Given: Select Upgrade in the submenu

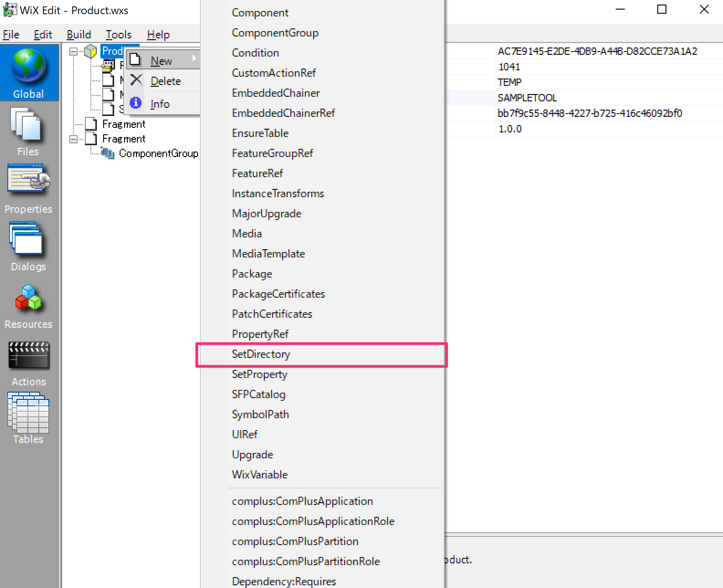Looking at the screenshot, I should (x=321, y=455).
